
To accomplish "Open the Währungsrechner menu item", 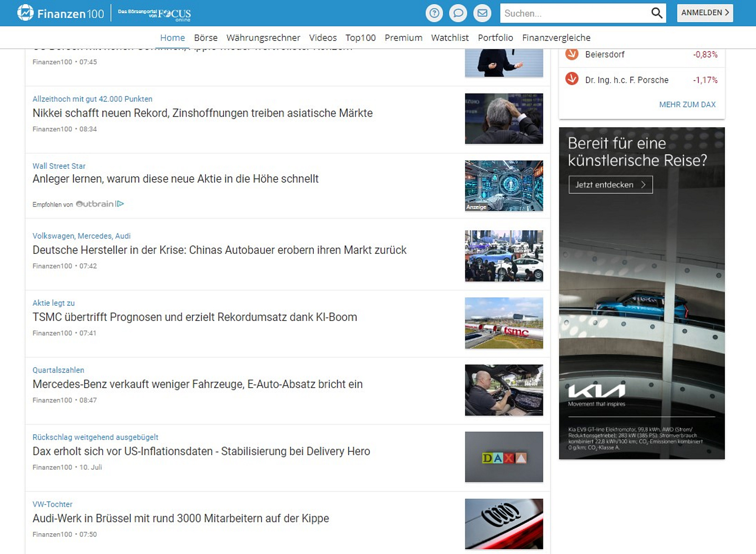I will 263,38.
